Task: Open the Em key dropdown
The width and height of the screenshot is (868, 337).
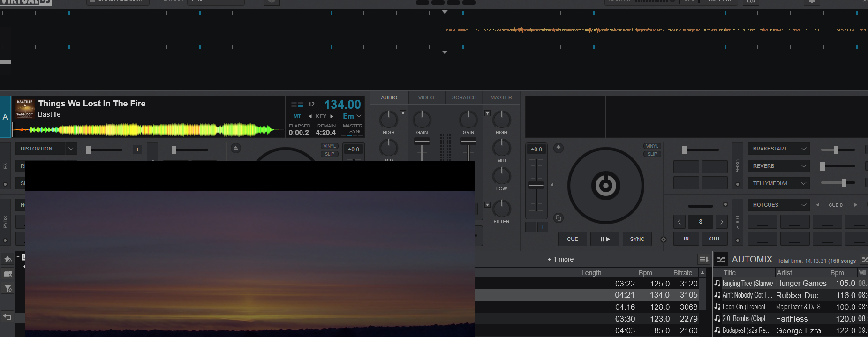Action: click(352, 116)
